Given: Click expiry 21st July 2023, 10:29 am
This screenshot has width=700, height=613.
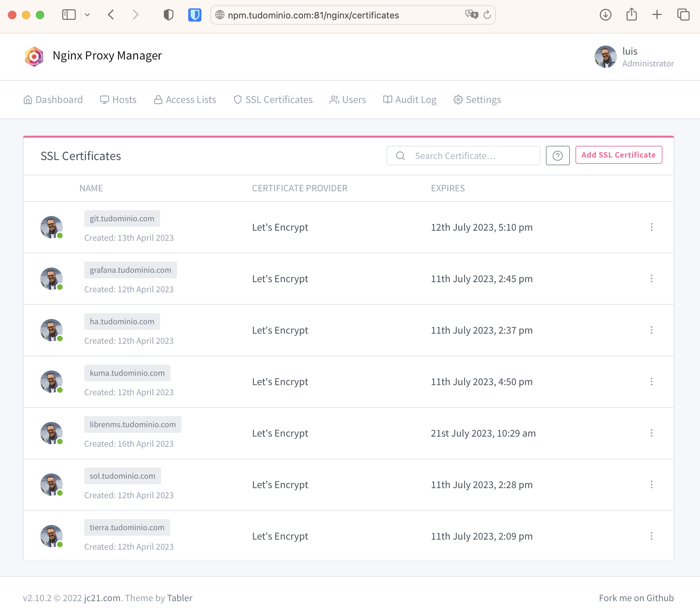Looking at the screenshot, I should [483, 433].
